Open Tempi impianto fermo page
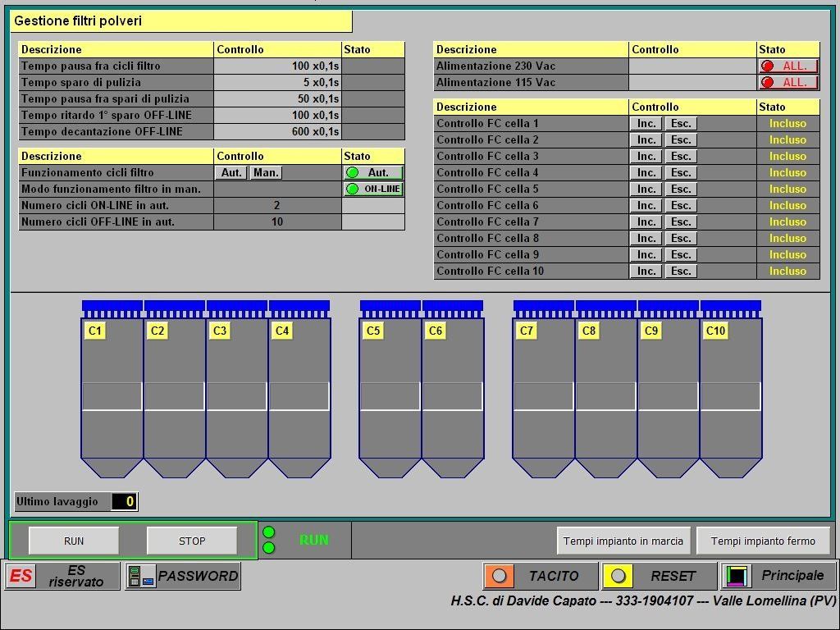The height and width of the screenshot is (630, 840). (763, 541)
